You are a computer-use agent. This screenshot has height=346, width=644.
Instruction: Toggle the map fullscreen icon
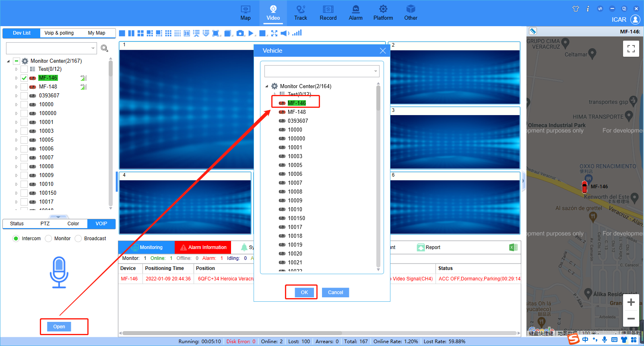point(631,49)
